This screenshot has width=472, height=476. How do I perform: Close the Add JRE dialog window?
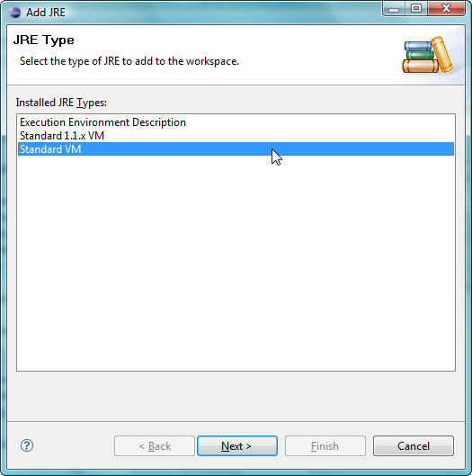[446, 8]
